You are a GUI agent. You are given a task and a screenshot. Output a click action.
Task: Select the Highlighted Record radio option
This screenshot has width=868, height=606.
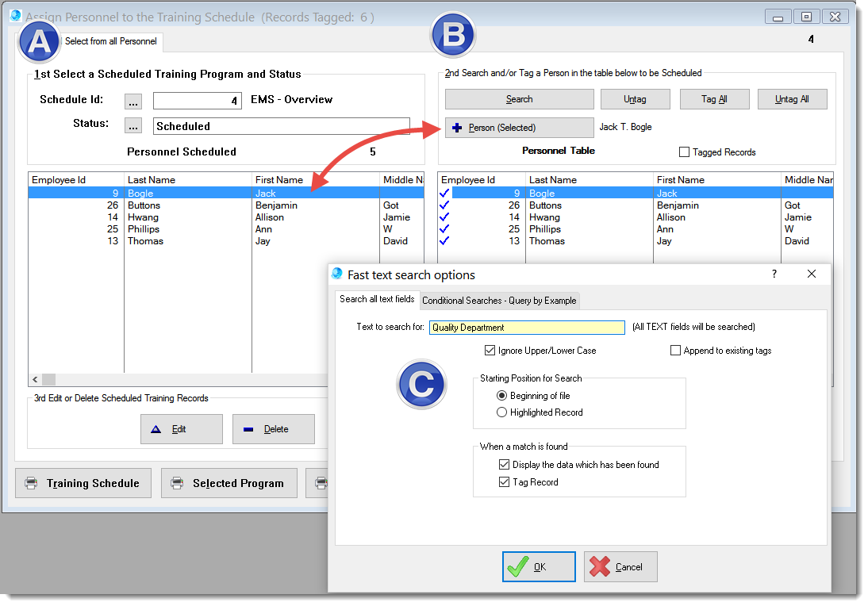pyautogui.click(x=501, y=412)
